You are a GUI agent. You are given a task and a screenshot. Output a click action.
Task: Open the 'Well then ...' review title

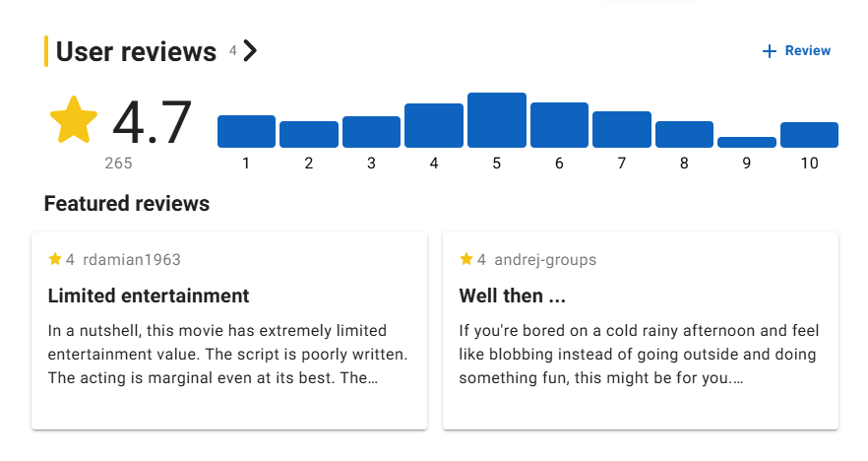pyautogui.click(x=512, y=296)
